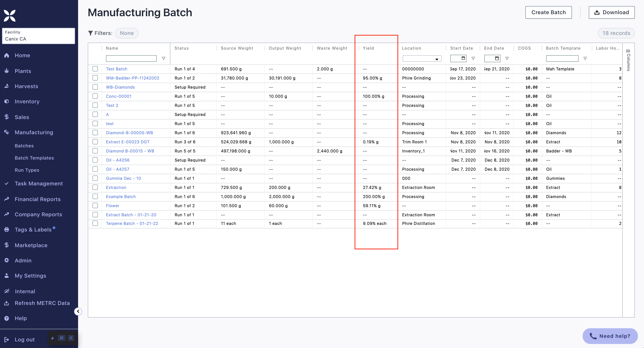Click the Canix logo in sidebar
Screen dimensions: 644x348
click(x=10, y=16)
